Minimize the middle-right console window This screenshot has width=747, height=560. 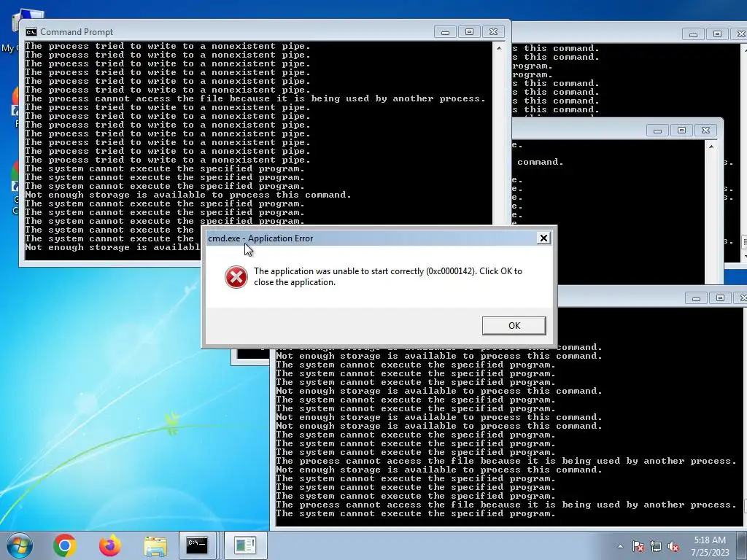tap(657, 131)
